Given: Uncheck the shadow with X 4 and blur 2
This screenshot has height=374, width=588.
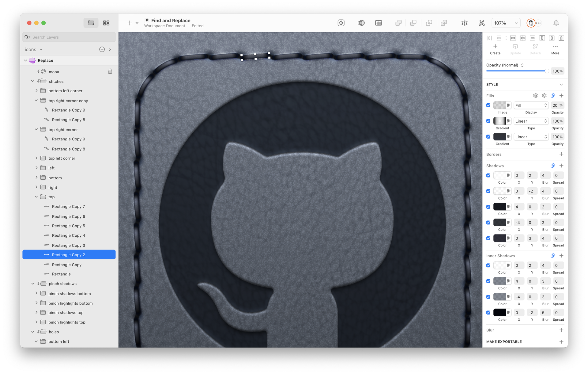Looking at the screenshot, I should pyautogui.click(x=488, y=207).
